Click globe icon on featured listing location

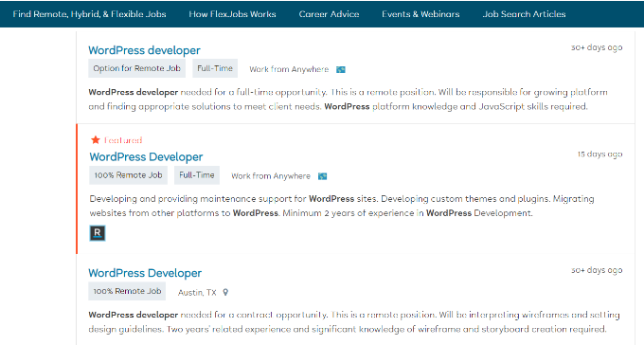[x=323, y=176]
